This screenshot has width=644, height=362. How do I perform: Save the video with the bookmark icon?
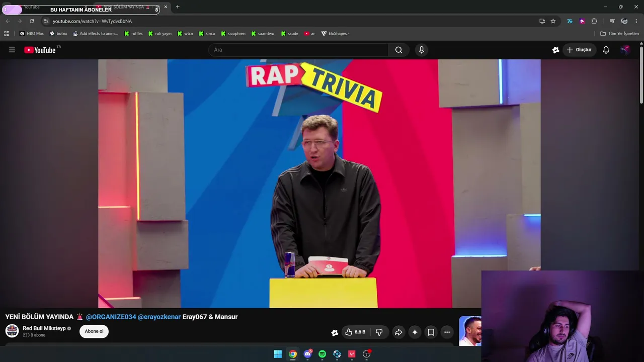[x=431, y=332]
